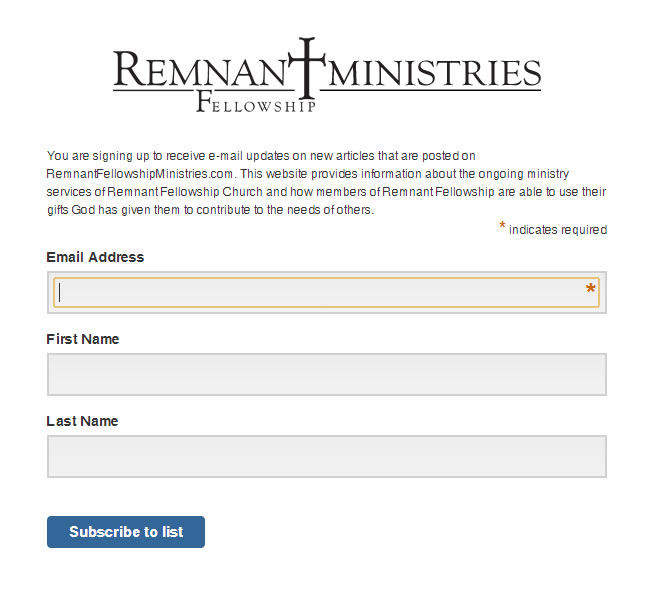Click the 'Last Name' field label
Image resolution: width=652 pixels, height=597 pixels.
[82, 421]
